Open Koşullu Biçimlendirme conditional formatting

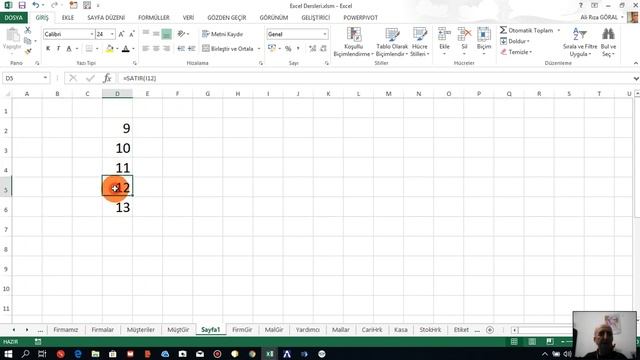(353, 42)
